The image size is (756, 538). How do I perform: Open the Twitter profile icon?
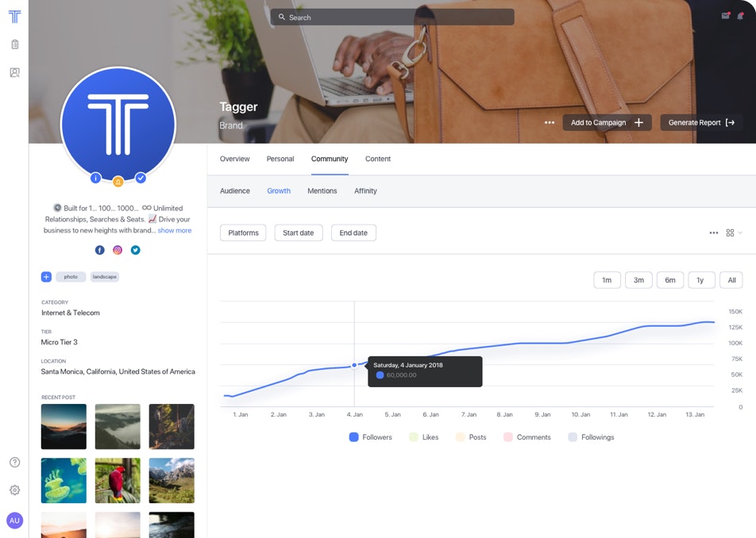136,250
